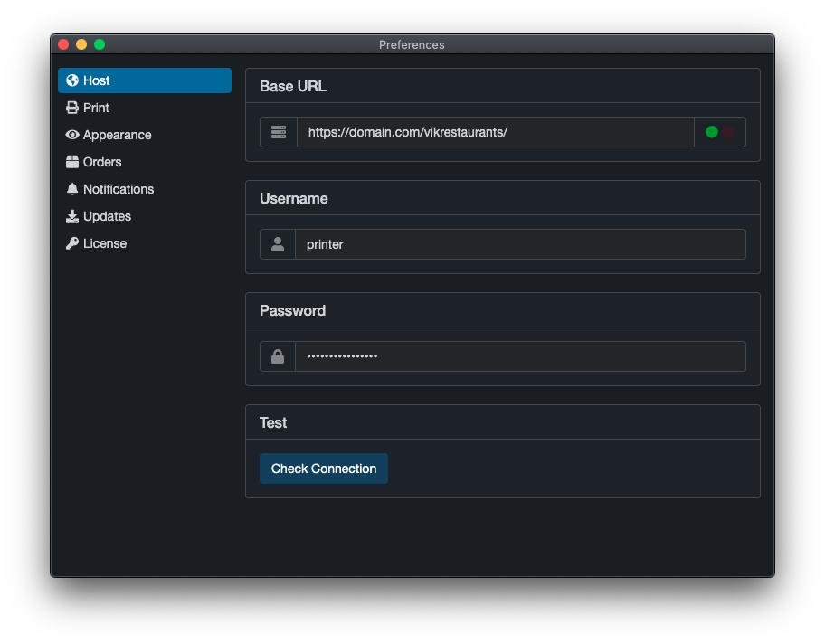Click the server icon in Base URL
The height and width of the screenshot is (644, 825).
[x=279, y=132]
